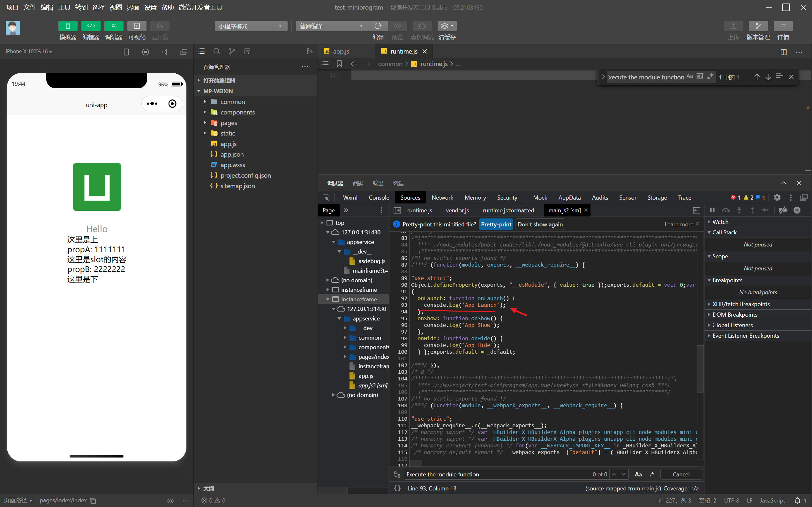Screen dimensions: 812x507
Task: Click pause script execution icon
Action: tap(712, 210)
